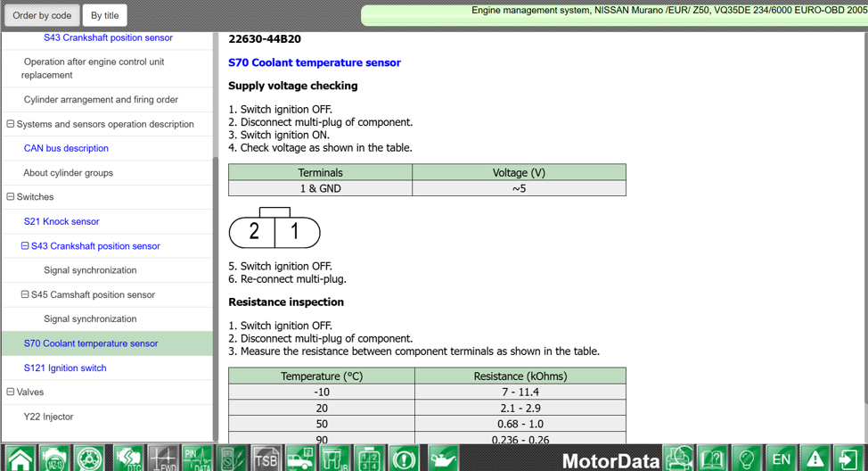The height and width of the screenshot is (471, 868).
Task: Open the numbered connector block icon
Action: [369, 459]
